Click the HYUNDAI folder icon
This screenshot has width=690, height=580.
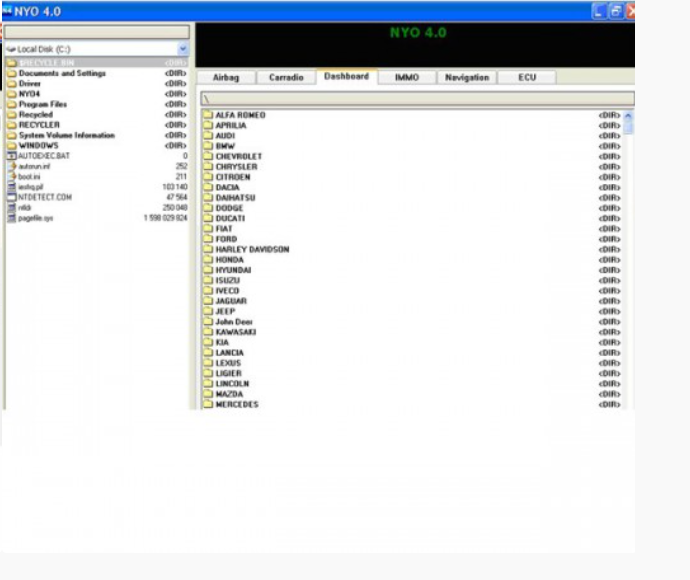point(208,270)
